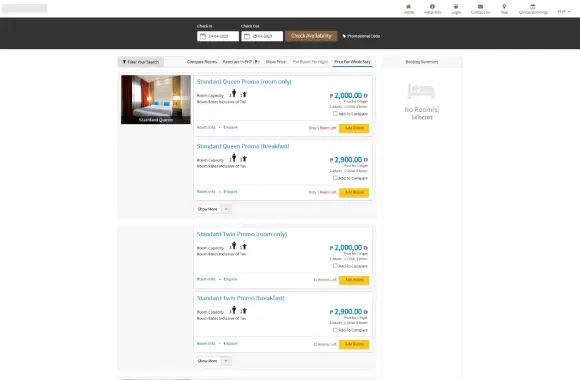Viewport: 580px width, 380px height.
Task: Click the ₱2,000.00 price of Queen room only
Action: click(346, 95)
